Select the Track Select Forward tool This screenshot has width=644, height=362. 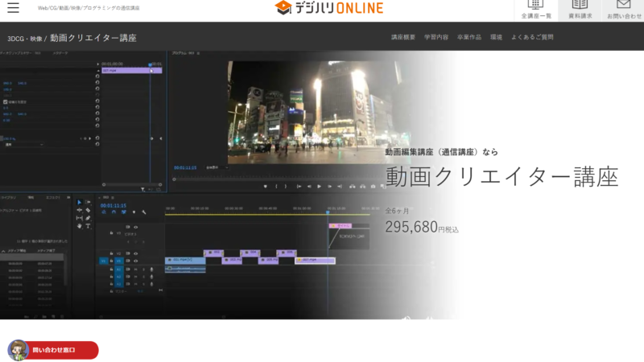pyautogui.click(x=88, y=203)
